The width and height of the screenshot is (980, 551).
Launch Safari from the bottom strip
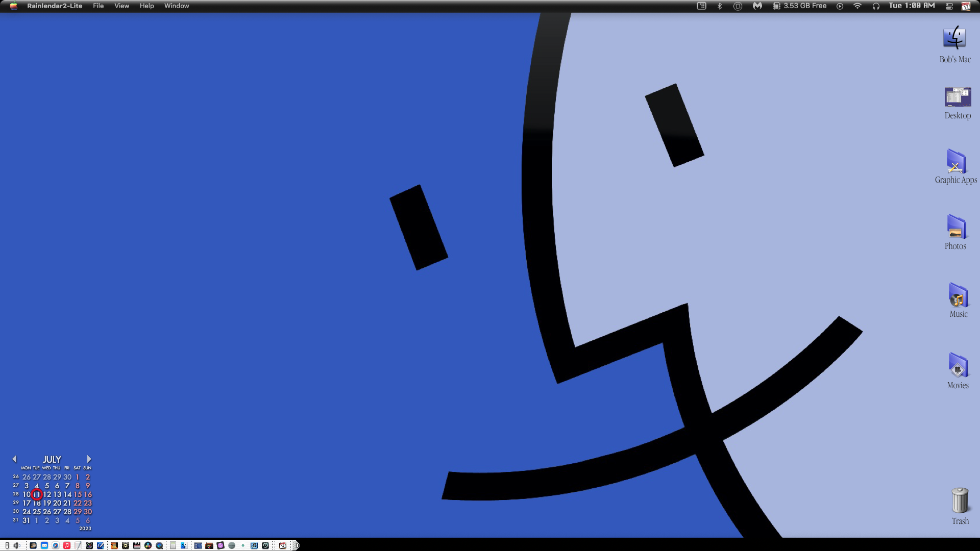(56, 545)
